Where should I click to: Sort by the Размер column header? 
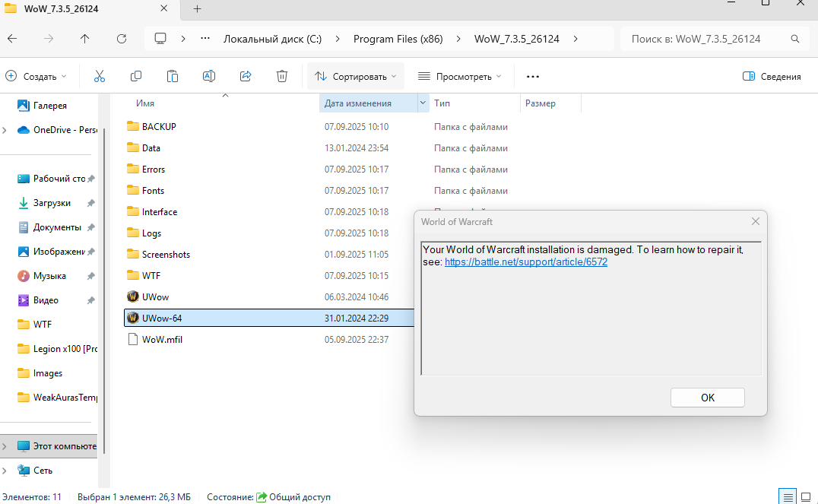click(x=541, y=103)
